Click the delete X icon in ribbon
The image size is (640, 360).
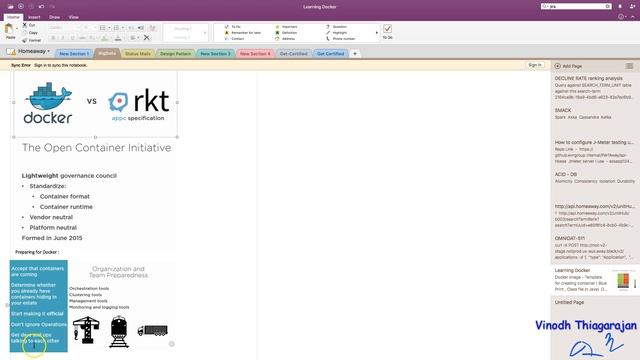(147, 38)
